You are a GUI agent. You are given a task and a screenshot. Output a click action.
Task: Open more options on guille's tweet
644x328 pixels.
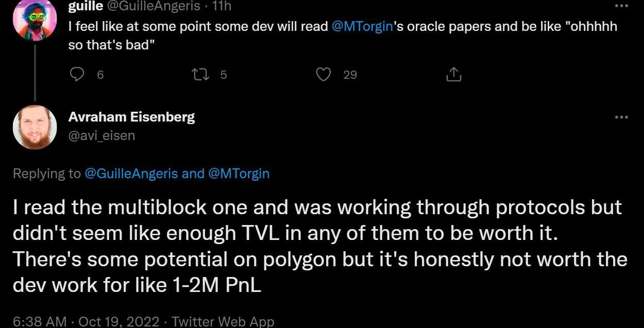pos(621,6)
